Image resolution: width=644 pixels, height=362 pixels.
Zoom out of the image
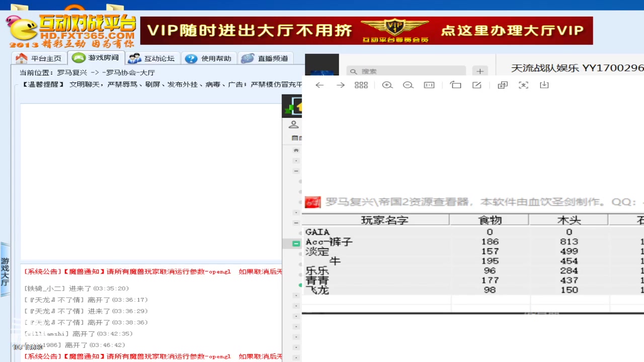(x=408, y=85)
